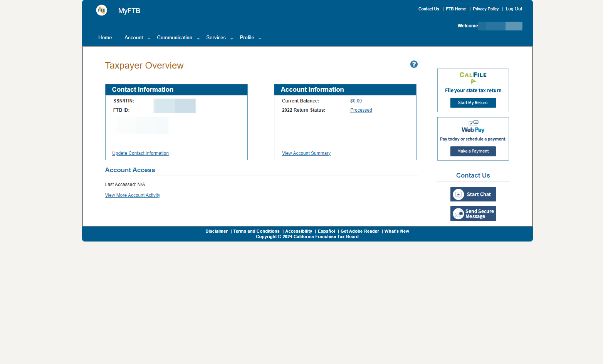Expand Profile dropdown arrow
The image size is (603, 364).
pyautogui.click(x=260, y=39)
